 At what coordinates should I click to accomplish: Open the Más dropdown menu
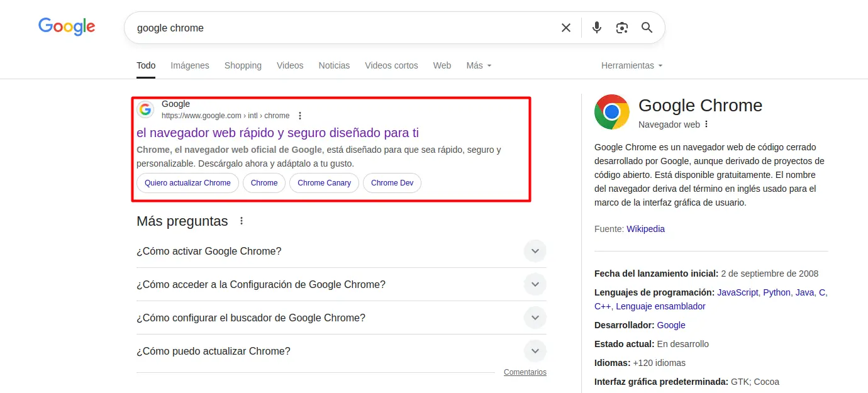point(479,65)
